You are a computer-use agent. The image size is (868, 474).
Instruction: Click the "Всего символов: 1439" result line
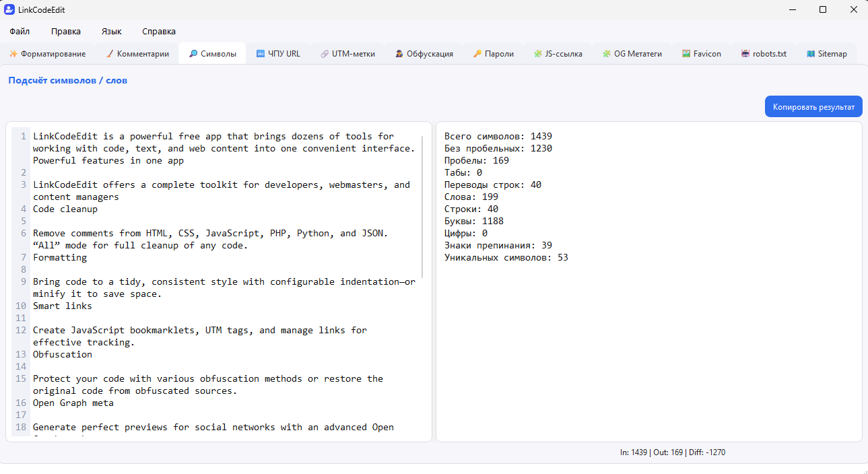point(498,136)
